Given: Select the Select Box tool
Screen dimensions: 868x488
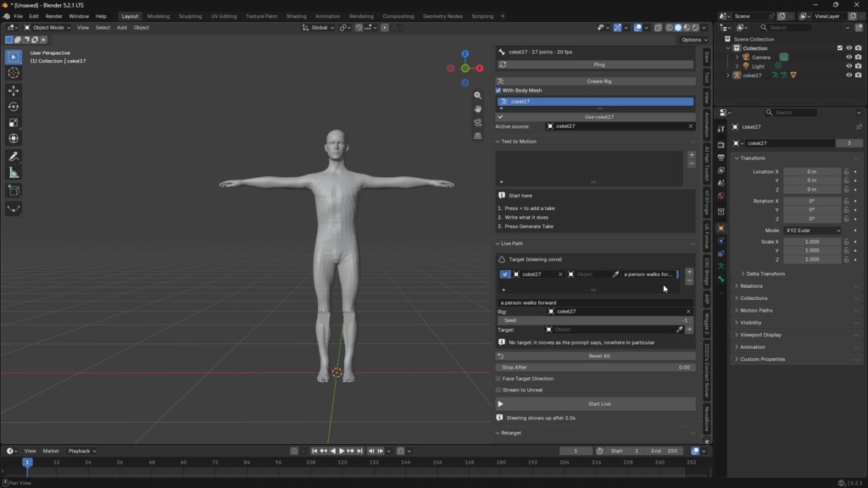Looking at the screenshot, I should click(14, 57).
